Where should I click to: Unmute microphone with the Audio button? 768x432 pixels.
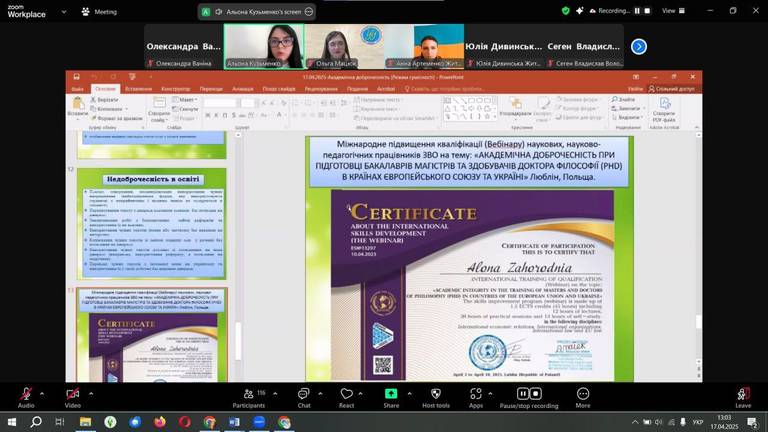26,395
